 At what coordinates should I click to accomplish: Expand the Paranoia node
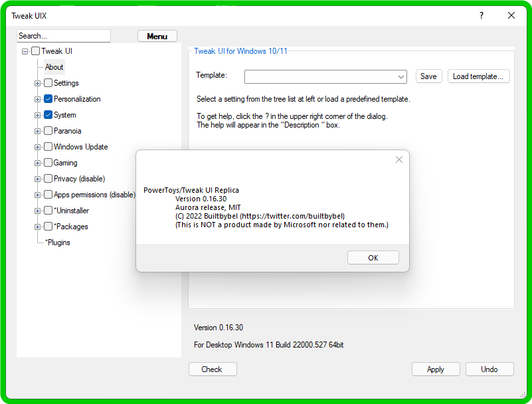point(37,131)
